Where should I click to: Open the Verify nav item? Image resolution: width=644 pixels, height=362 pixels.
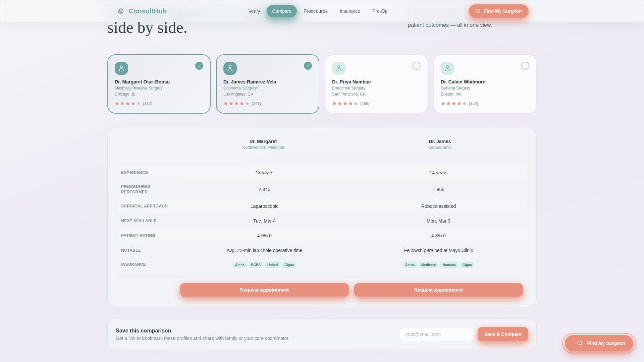click(254, 11)
